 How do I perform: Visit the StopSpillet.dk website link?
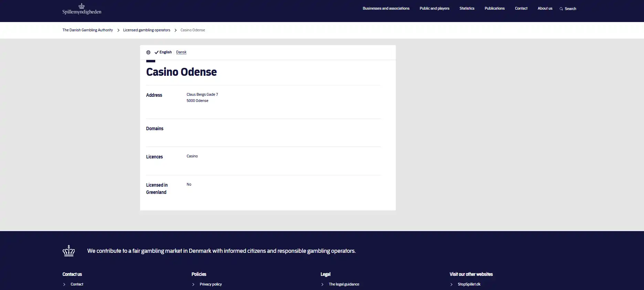tap(469, 284)
